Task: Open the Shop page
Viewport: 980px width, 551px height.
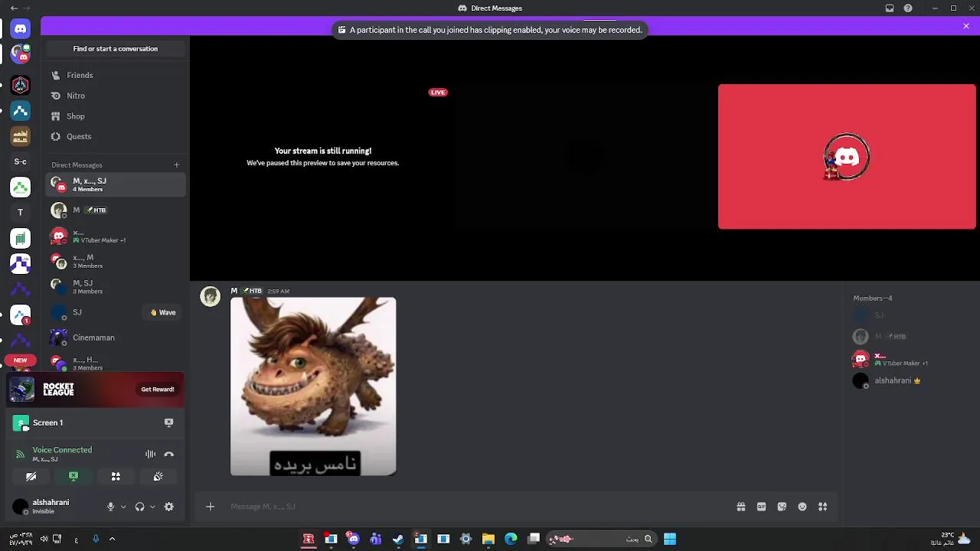Action: click(115, 116)
